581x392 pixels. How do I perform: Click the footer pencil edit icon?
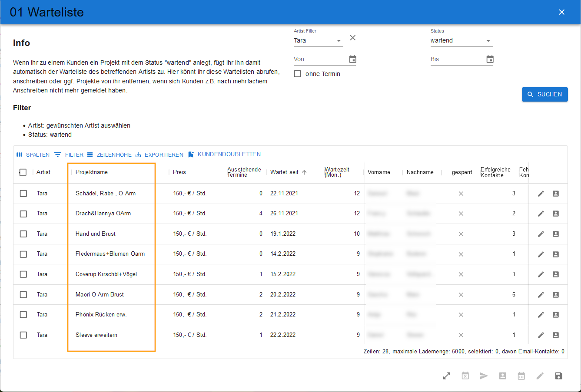tap(540, 376)
